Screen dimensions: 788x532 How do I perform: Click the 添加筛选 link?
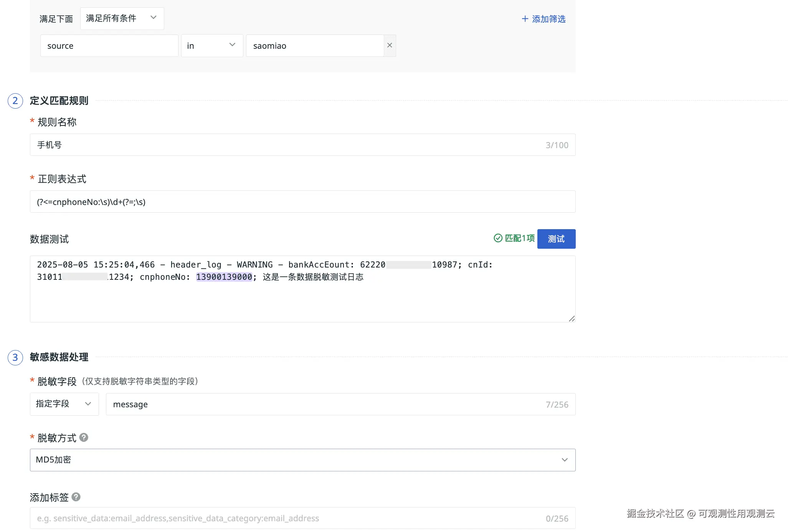pyautogui.click(x=548, y=19)
